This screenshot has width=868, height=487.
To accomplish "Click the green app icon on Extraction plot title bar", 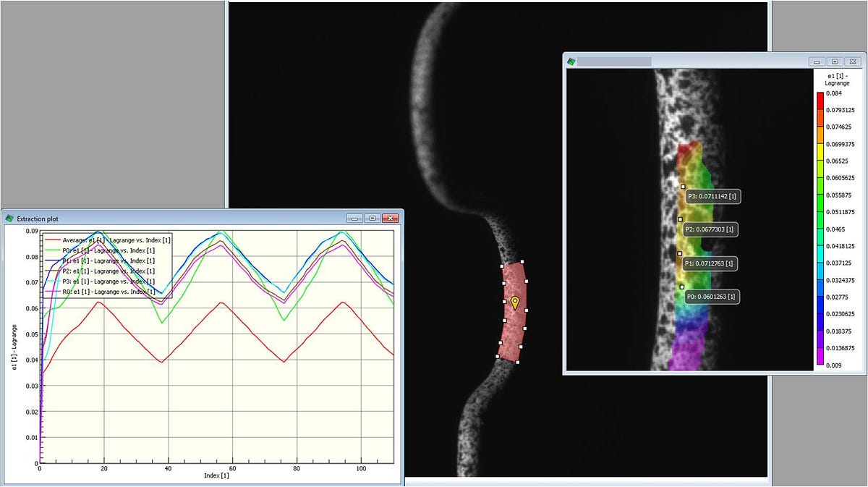I will (10, 218).
